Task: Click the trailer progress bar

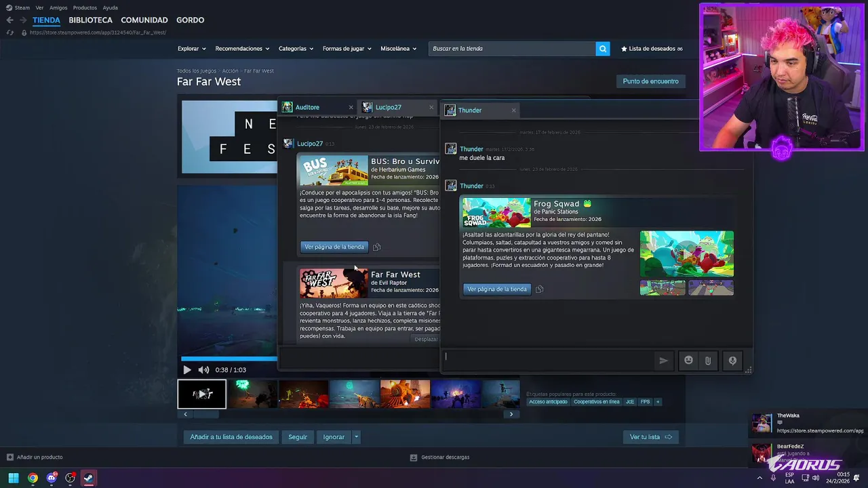Action: 229,359
